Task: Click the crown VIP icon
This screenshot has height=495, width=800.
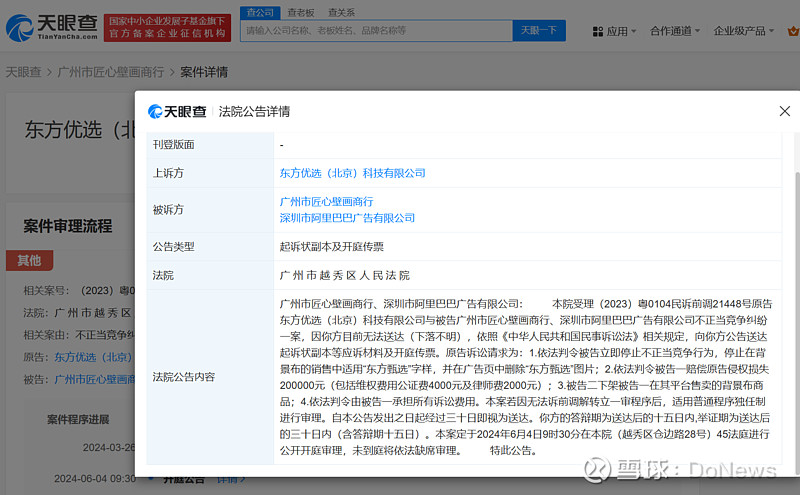Action: [x=793, y=32]
